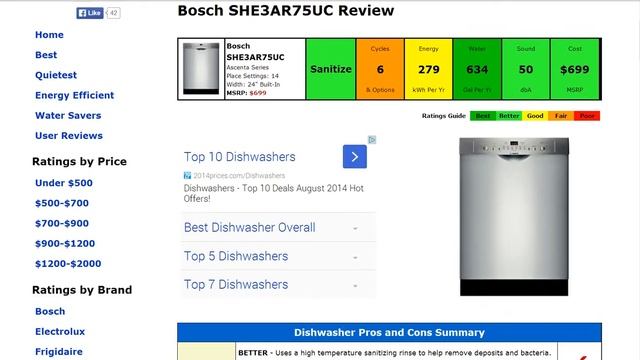Open the Top 5 Dishwashers ad link
Screen dimensions: 640x360
click(x=236, y=256)
